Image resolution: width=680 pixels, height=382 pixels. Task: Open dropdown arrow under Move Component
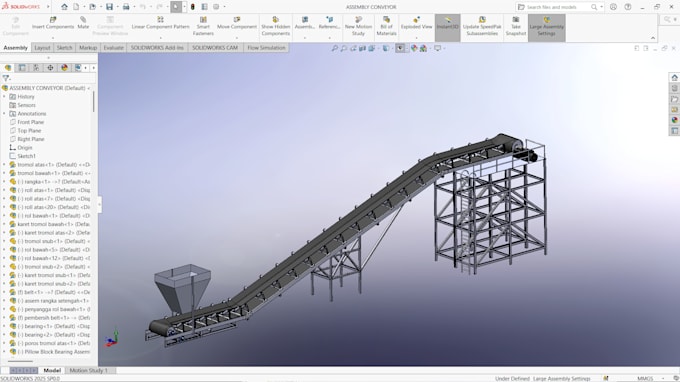pyautogui.click(x=237, y=38)
